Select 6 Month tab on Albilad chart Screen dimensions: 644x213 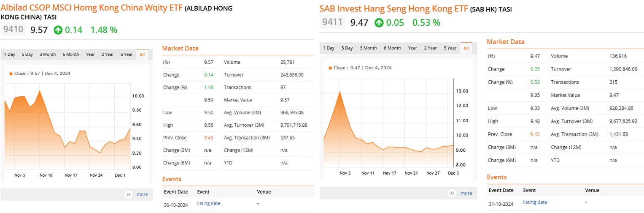click(x=71, y=54)
